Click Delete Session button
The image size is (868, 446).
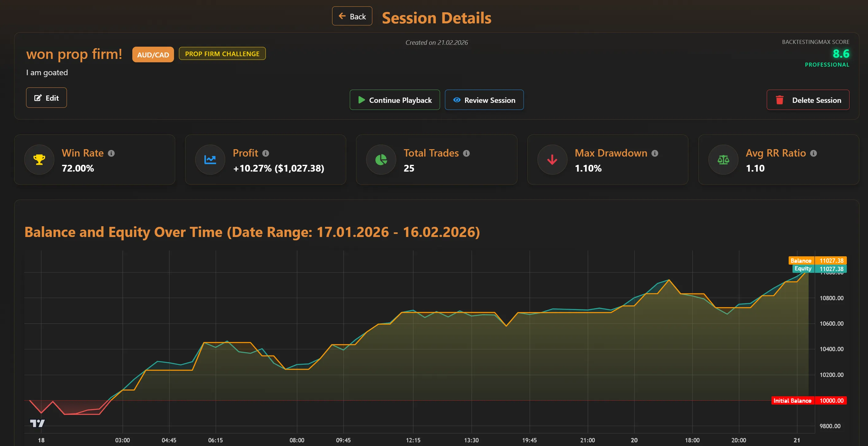click(x=808, y=100)
